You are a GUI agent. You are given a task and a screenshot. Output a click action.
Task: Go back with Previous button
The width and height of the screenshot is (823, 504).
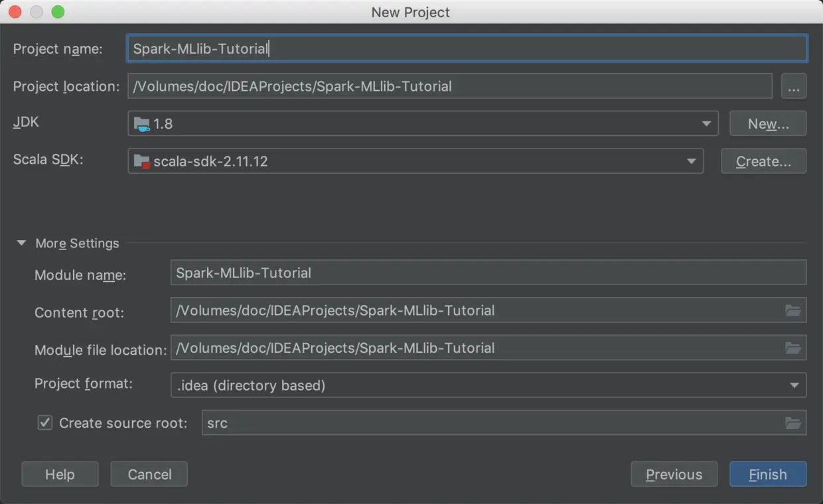674,474
